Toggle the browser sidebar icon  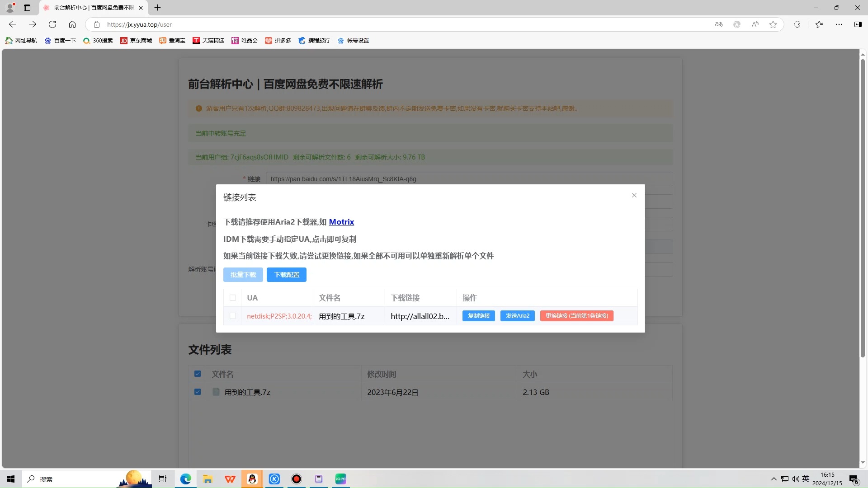[858, 24]
